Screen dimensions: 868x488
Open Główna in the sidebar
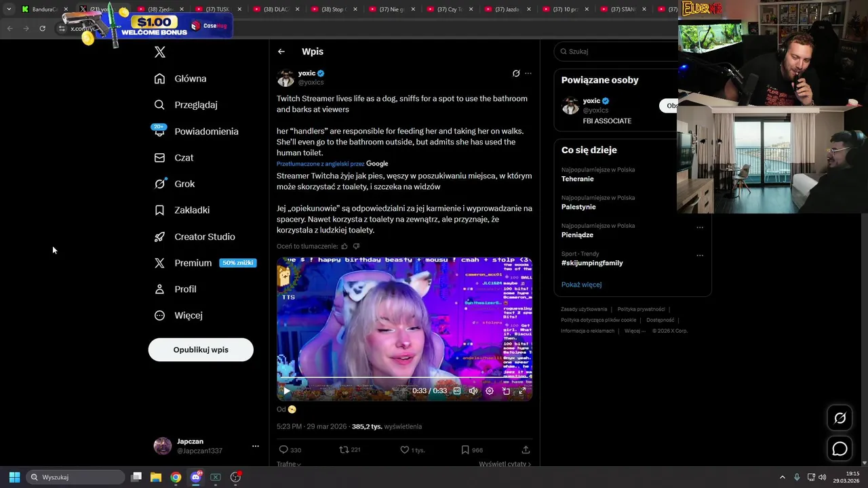click(180, 79)
